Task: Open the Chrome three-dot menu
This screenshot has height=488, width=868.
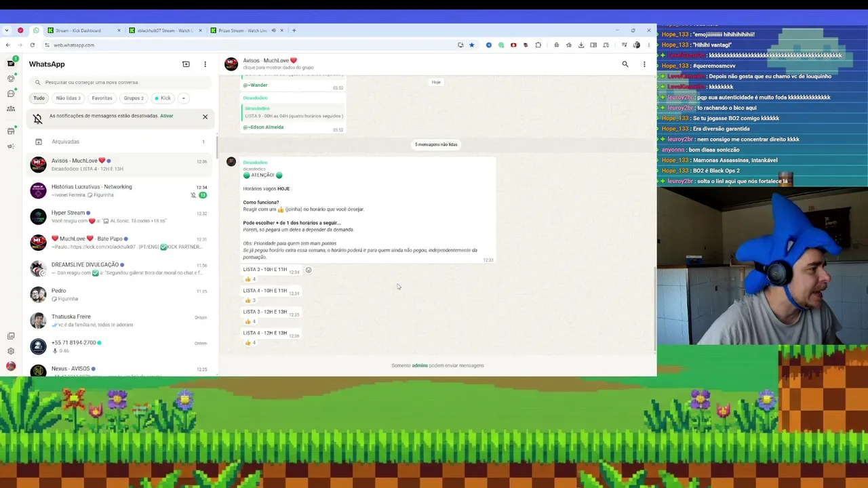Action: [648, 45]
